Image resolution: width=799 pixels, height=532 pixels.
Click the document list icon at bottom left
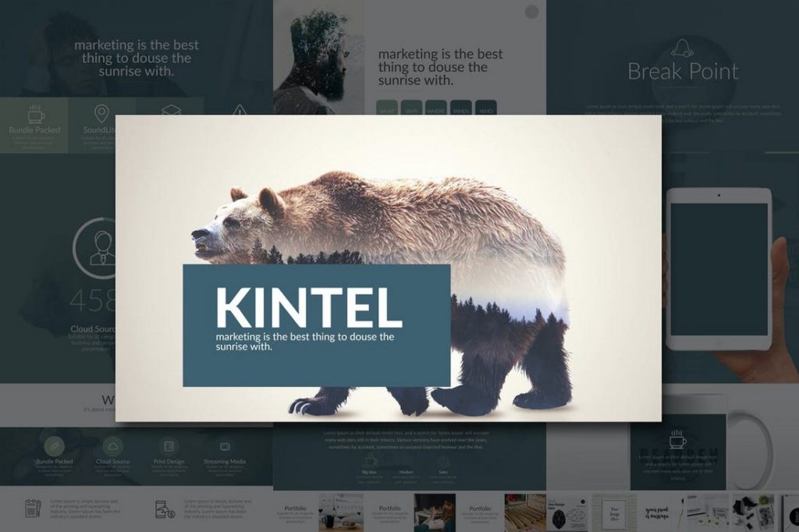point(32,509)
